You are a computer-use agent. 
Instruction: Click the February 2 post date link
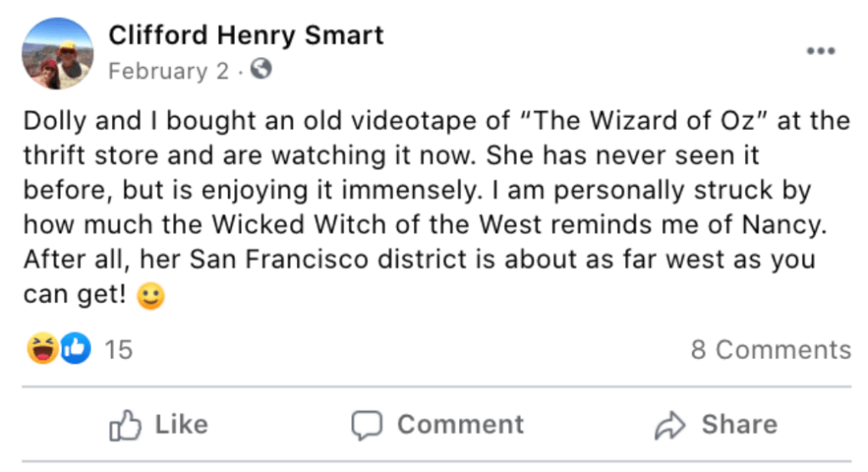pos(168,71)
